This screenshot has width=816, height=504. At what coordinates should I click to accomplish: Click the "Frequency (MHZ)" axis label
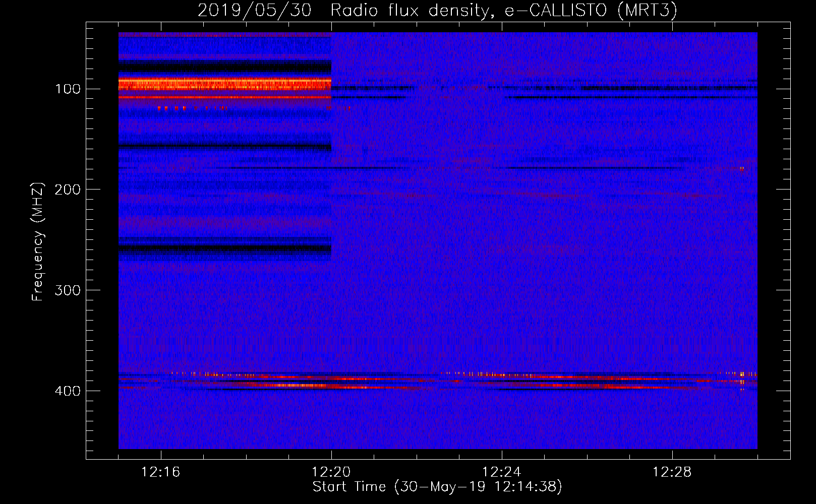(38, 242)
